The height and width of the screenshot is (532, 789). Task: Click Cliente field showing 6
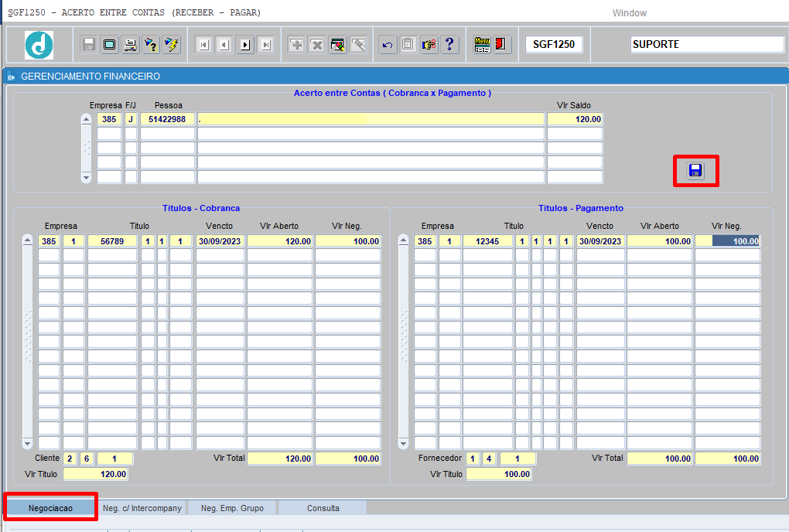[87, 459]
